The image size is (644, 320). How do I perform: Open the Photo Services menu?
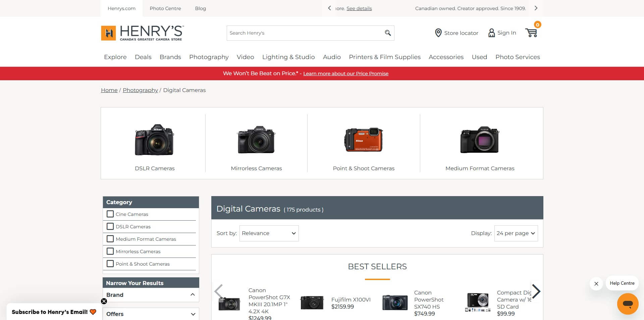518,57
